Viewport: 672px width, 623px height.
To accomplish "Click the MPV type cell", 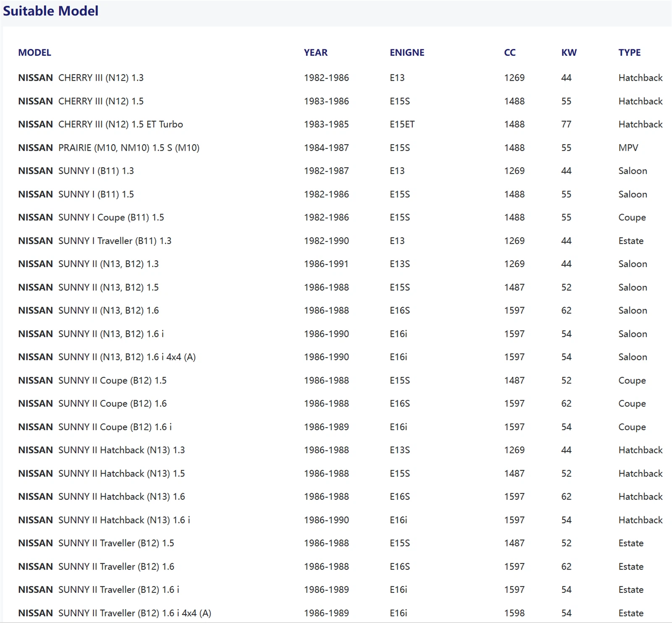I will [x=628, y=148].
